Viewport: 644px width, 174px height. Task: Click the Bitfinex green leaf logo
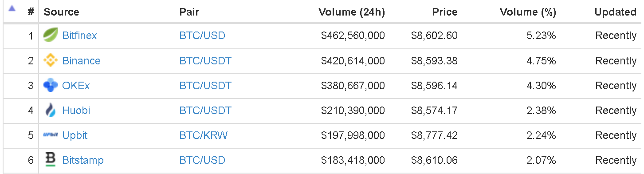click(x=51, y=36)
